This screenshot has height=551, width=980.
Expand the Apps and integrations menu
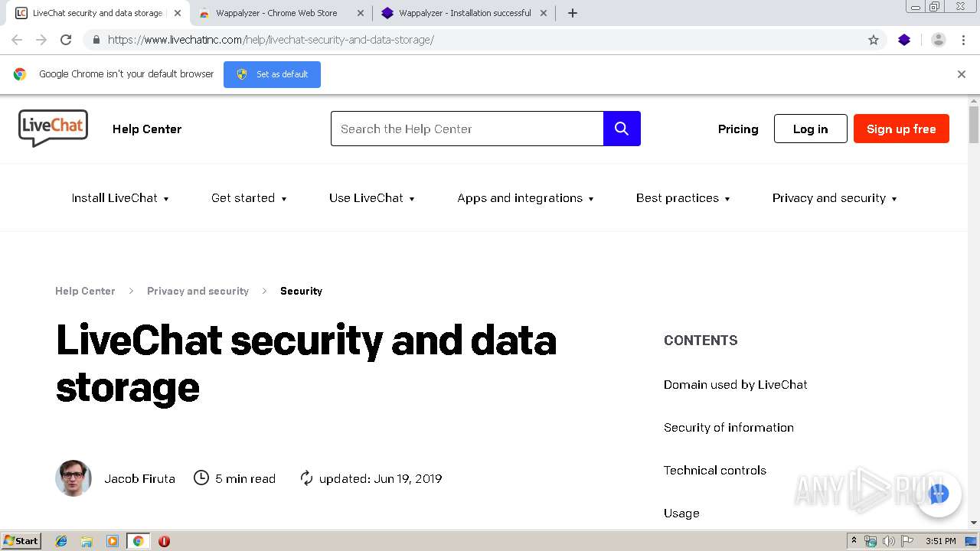[x=525, y=198]
